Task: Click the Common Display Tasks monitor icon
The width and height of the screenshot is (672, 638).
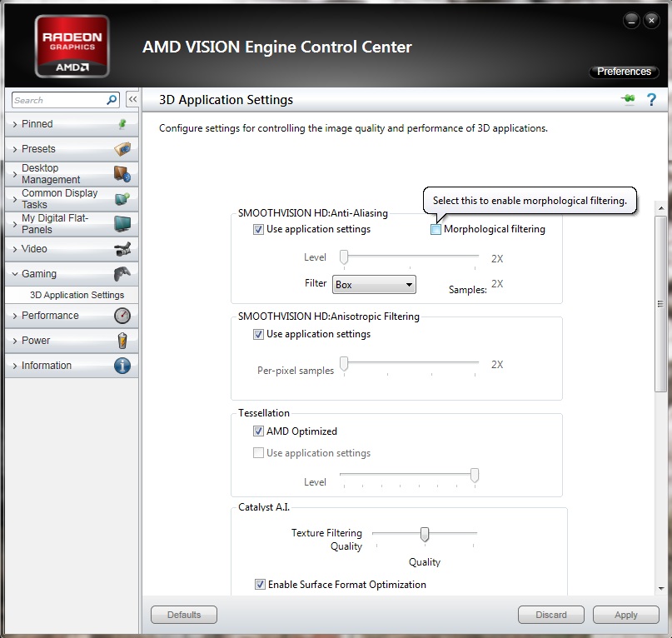Action: tap(122, 198)
